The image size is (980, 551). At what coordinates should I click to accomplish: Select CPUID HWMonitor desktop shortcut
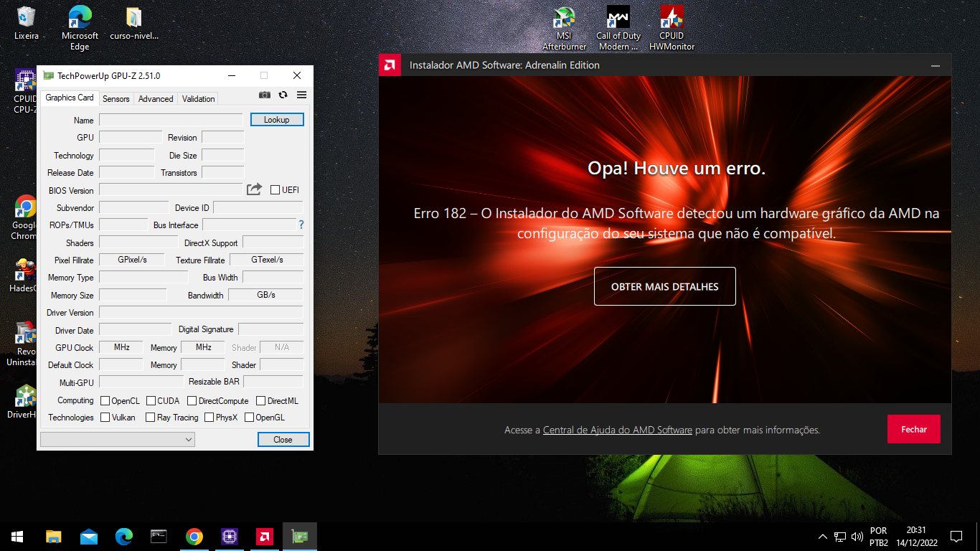point(672,28)
